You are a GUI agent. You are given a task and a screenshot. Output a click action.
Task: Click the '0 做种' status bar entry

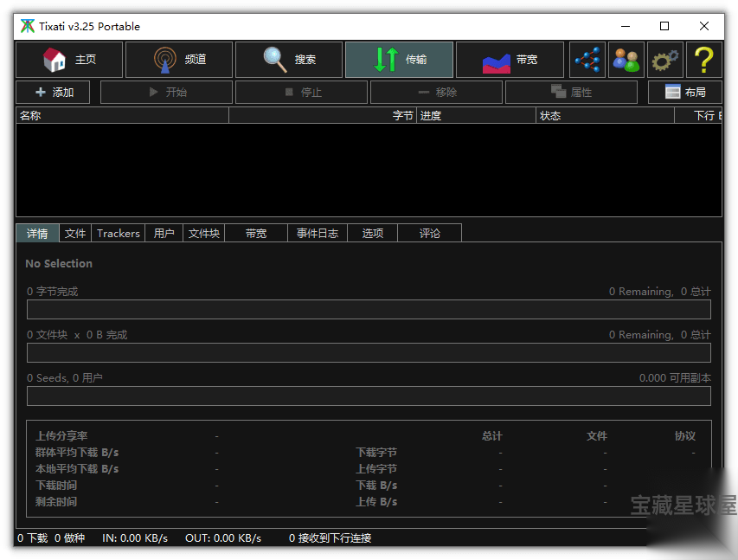[70, 537]
